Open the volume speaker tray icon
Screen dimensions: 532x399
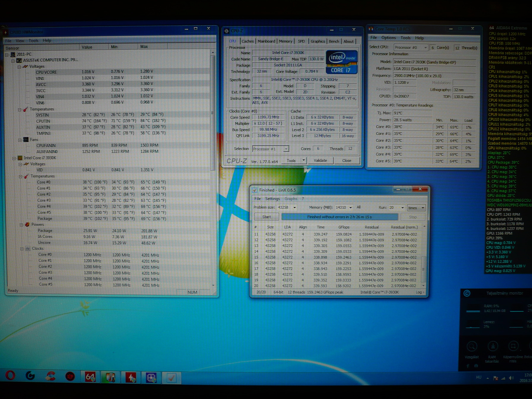click(511, 378)
